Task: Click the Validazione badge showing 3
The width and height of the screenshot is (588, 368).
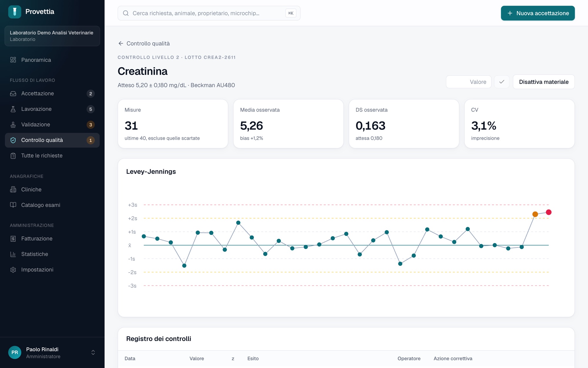Action: point(91,125)
